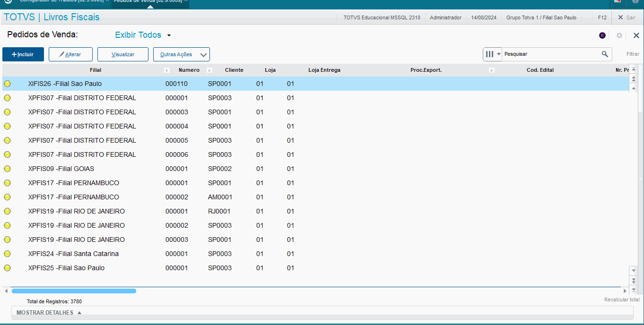Open the column selector icon beside Pesquisar

pyautogui.click(x=492, y=54)
